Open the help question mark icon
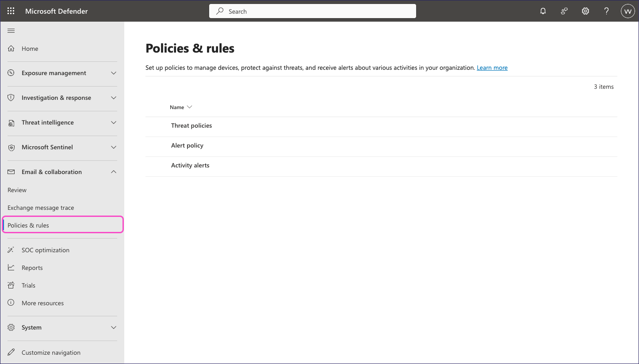 tap(606, 11)
